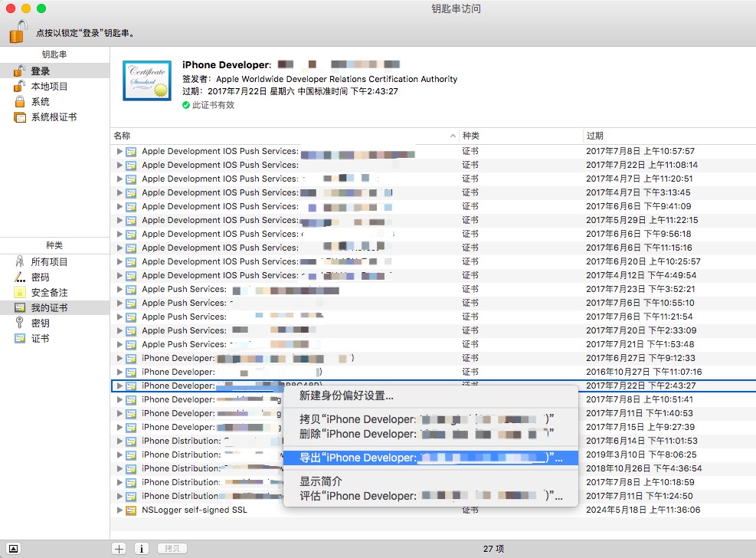Click certificate icon of row expiring 2017年5月29日 上午11:22:15

pos(131,221)
